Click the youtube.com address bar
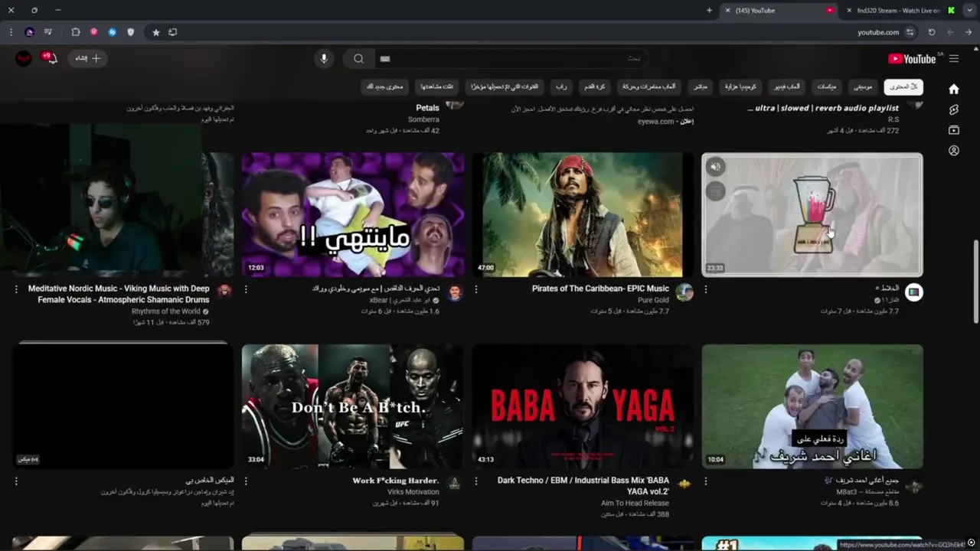 pos(878,32)
